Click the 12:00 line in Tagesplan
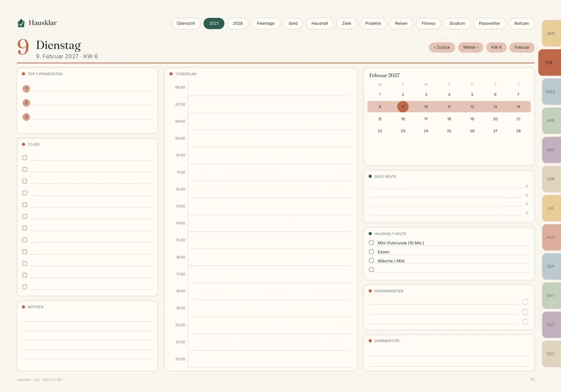561x392 pixels. (x=270, y=190)
